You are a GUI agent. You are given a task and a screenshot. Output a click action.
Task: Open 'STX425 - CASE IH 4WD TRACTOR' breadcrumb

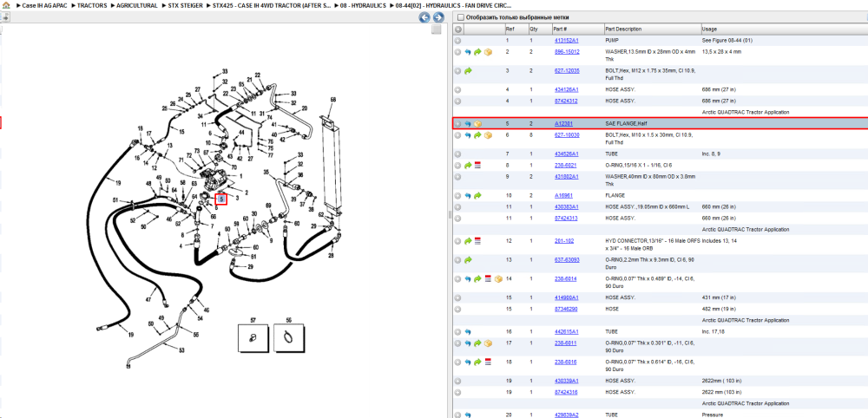click(273, 5)
